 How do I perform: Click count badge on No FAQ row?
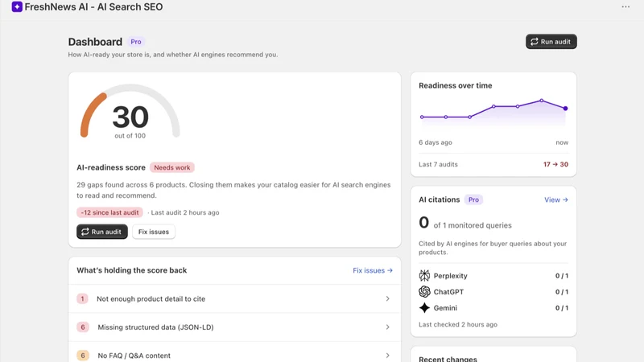(x=83, y=356)
